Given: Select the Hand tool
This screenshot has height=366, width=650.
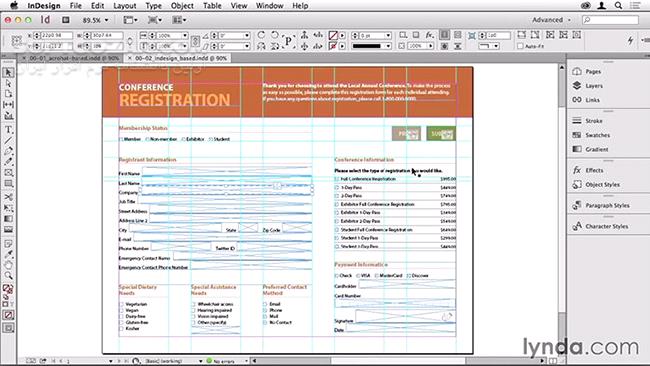Looking at the screenshot, I should click(8, 265).
